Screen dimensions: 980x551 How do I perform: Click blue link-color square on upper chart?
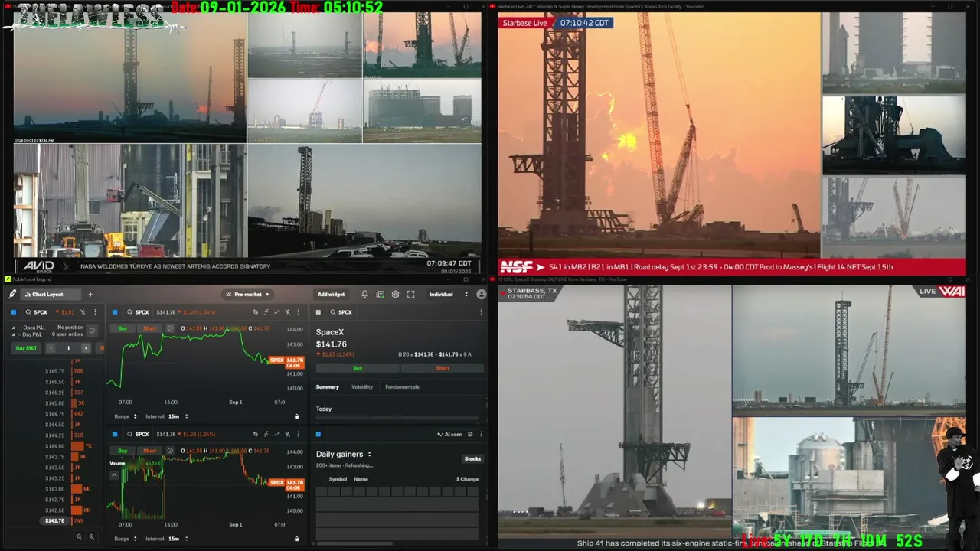tap(115, 312)
